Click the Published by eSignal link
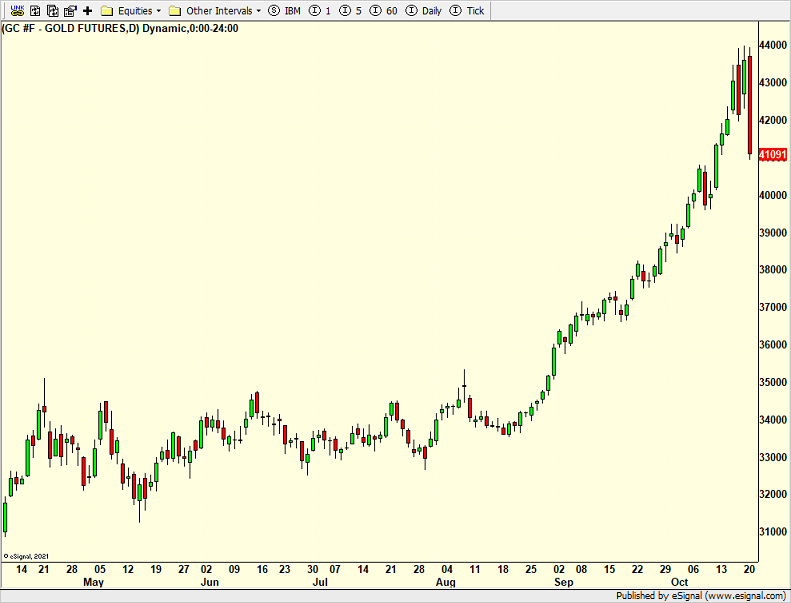The width and height of the screenshot is (791, 603). [x=701, y=596]
